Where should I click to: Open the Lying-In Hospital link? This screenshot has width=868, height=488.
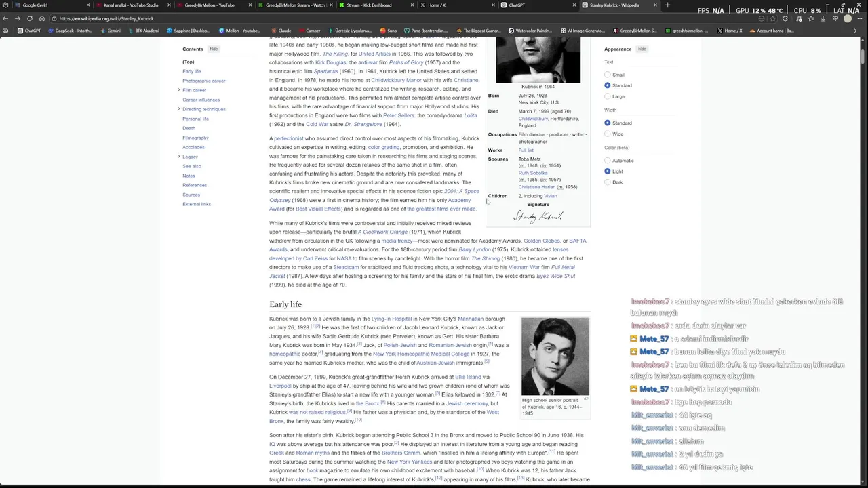click(x=391, y=319)
